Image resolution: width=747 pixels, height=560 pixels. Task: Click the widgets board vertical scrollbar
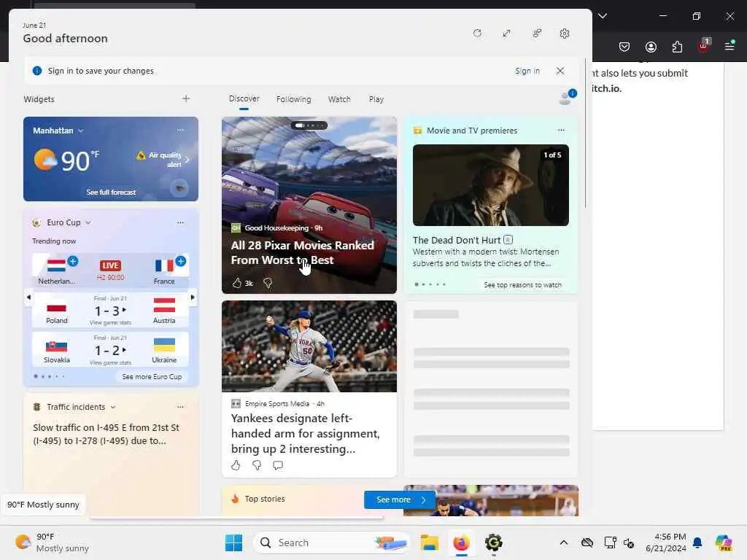(x=585, y=133)
